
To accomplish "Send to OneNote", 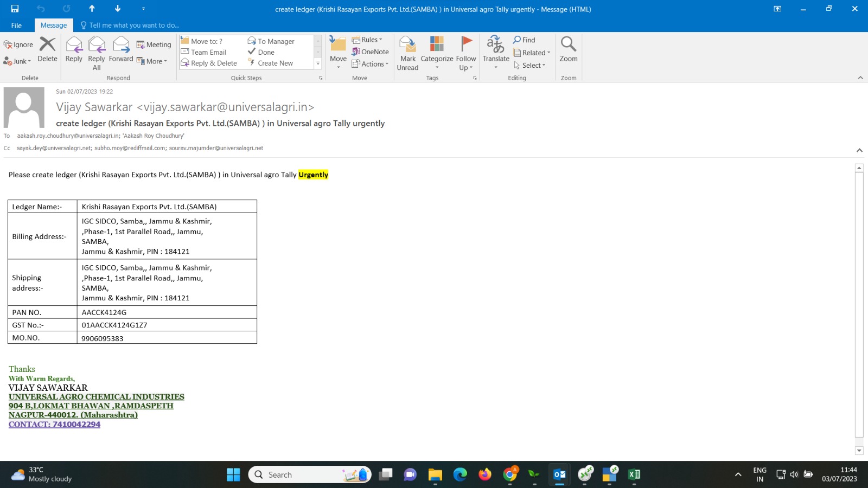I will tap(370, 52).
